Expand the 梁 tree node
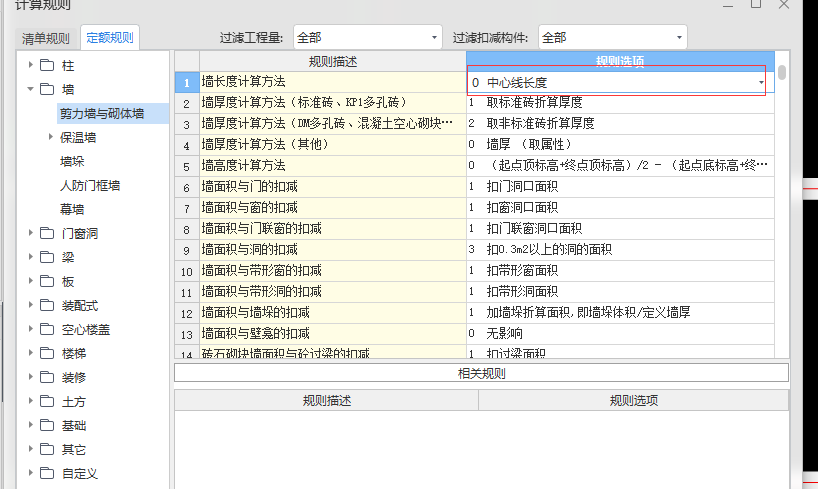This screenshot has height=489, width=818. [30, 257]
